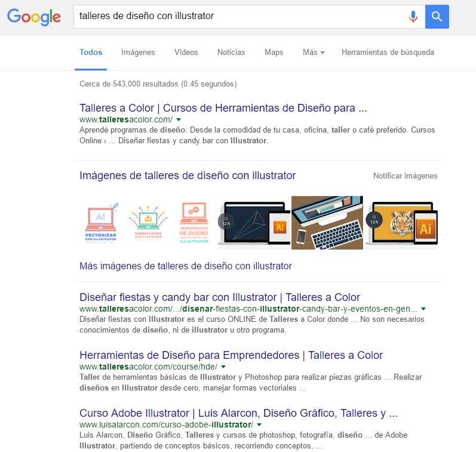This screenshot has height=452, width=476.
Task: Open the desk with keyboard thumbnail
Action: point(327,223)
